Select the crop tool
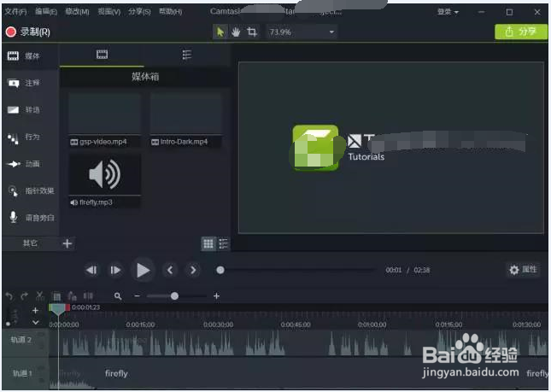551x392 pixels. click(252, 32)
